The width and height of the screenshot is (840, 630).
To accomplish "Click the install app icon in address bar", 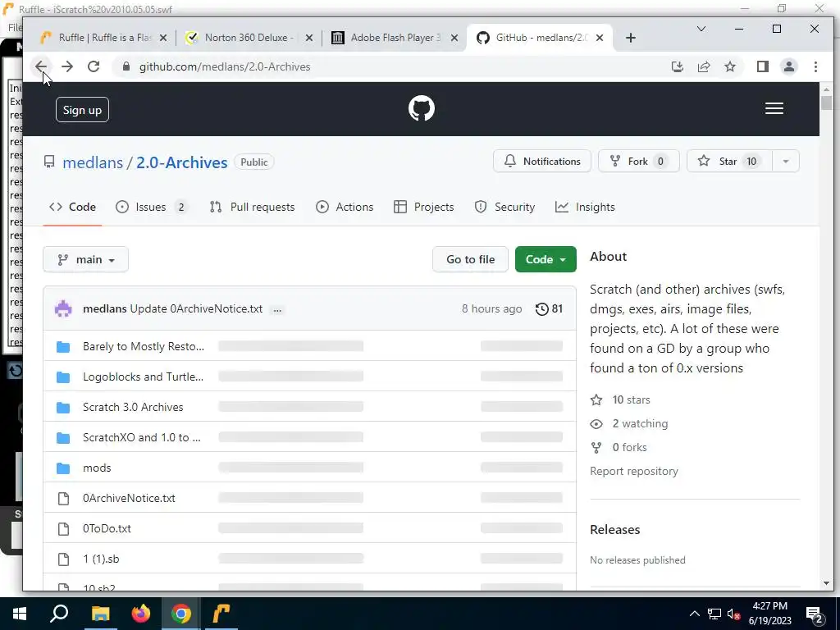I will click(x=677, y=66).
